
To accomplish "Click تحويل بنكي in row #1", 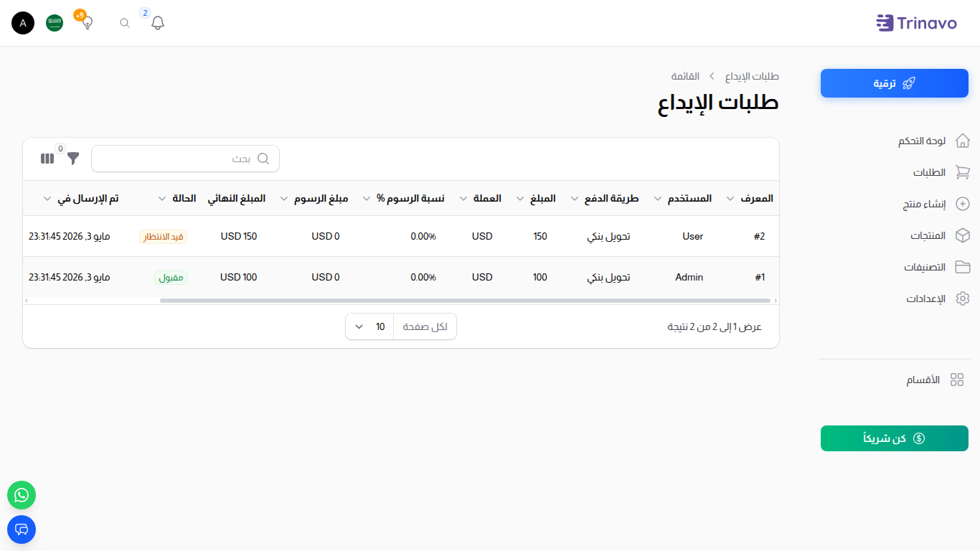I will pos(608,277).
